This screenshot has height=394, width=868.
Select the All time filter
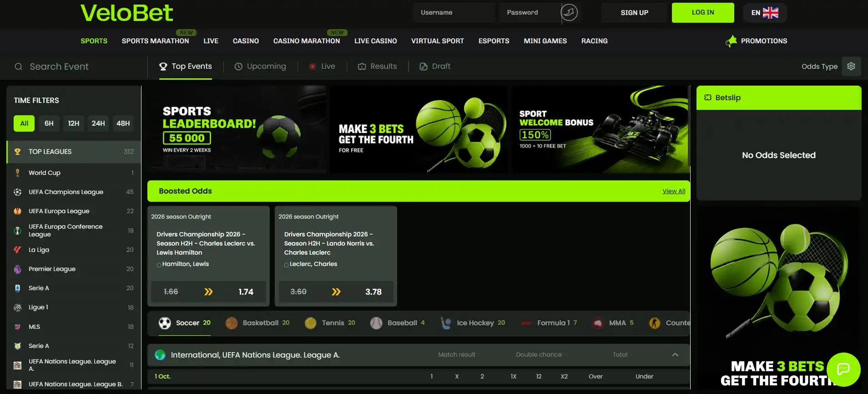click(x=24, y=123)
